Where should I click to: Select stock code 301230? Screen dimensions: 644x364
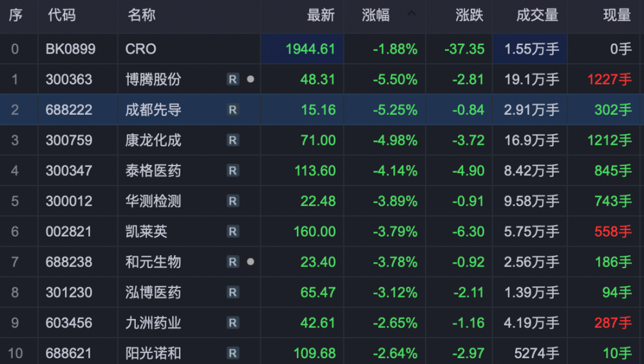(68, 292)
